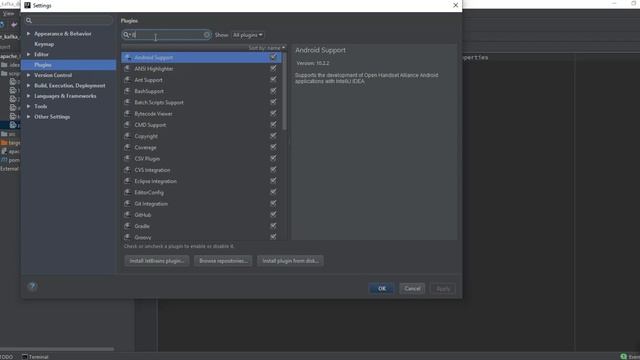Expand the Tools settings node
Viewport: 640px width, 360px height.
point(29,106)
